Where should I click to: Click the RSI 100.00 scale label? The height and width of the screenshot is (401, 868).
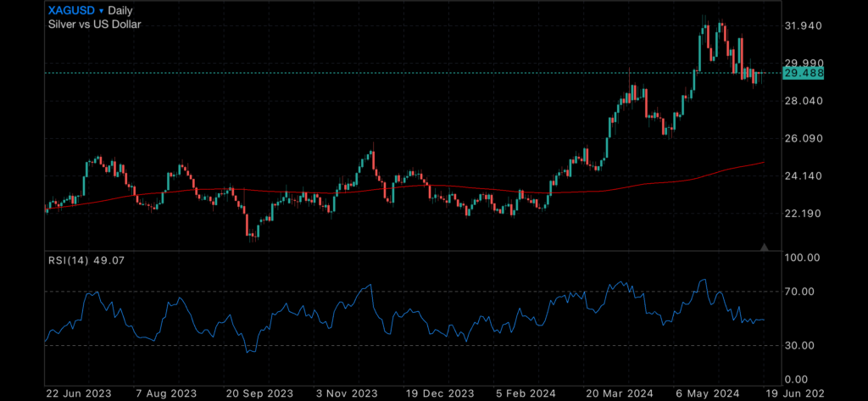point(804,258)
